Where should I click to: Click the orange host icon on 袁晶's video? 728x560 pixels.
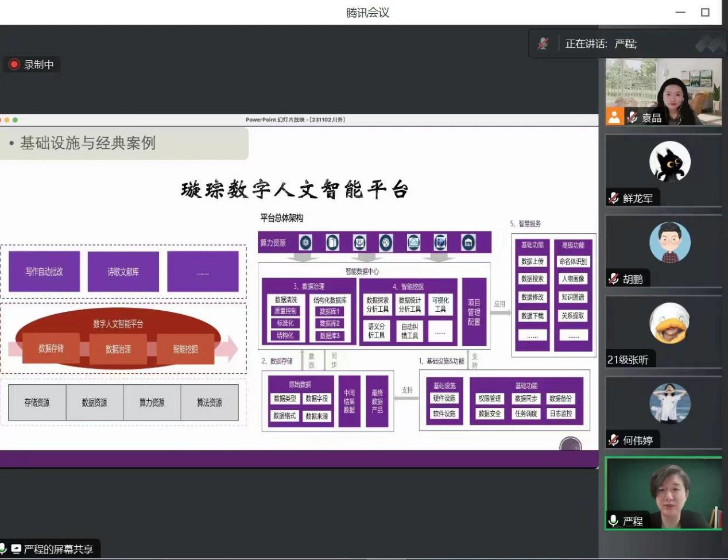point(614,117)
